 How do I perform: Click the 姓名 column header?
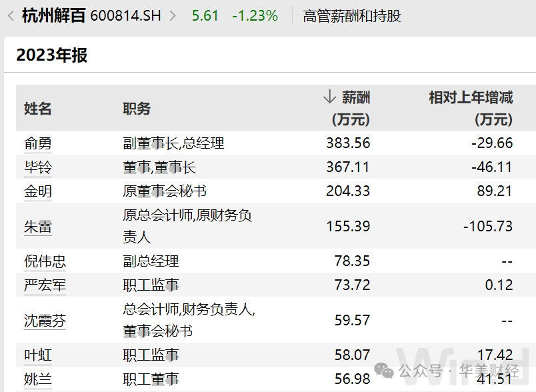(x=37, y=109)
